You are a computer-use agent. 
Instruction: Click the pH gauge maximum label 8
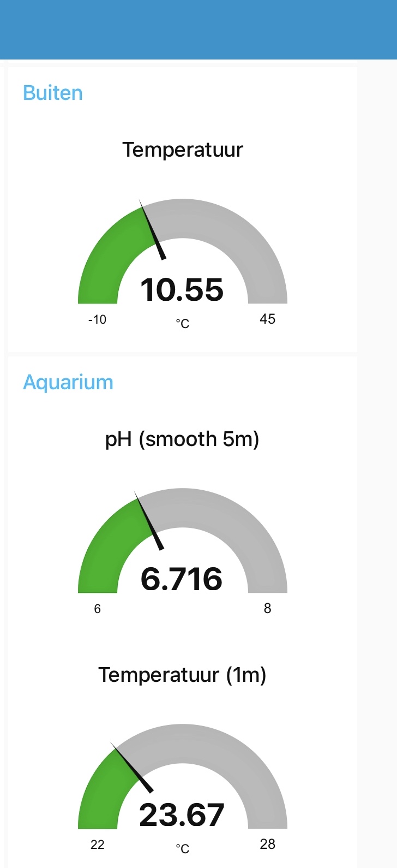pyautogui.click(x=267, y=609)
